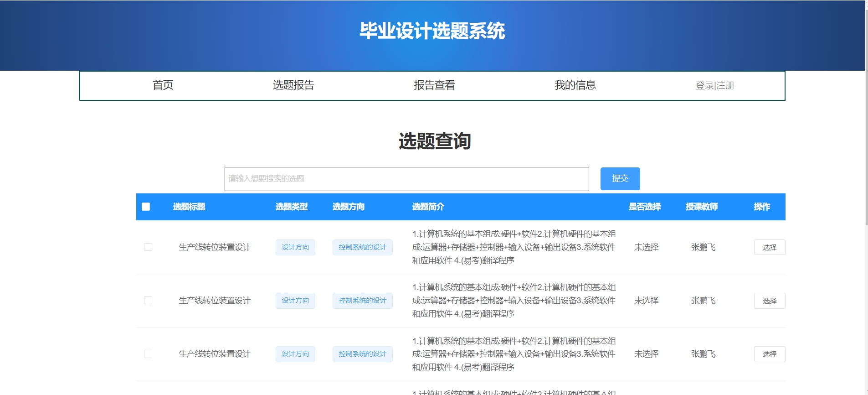Open the 首页 navigation item
The image size is (868, 395).
163,85
